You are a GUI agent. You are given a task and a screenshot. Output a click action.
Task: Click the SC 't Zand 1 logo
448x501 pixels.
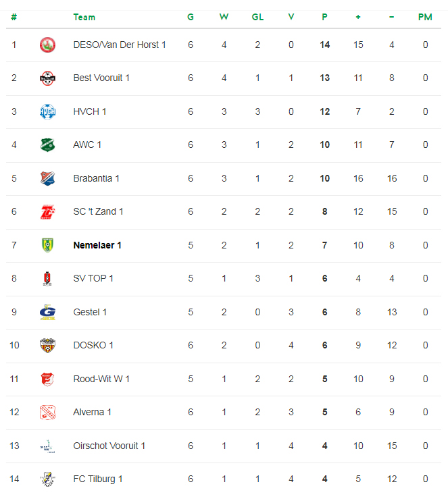click(47, 212)
